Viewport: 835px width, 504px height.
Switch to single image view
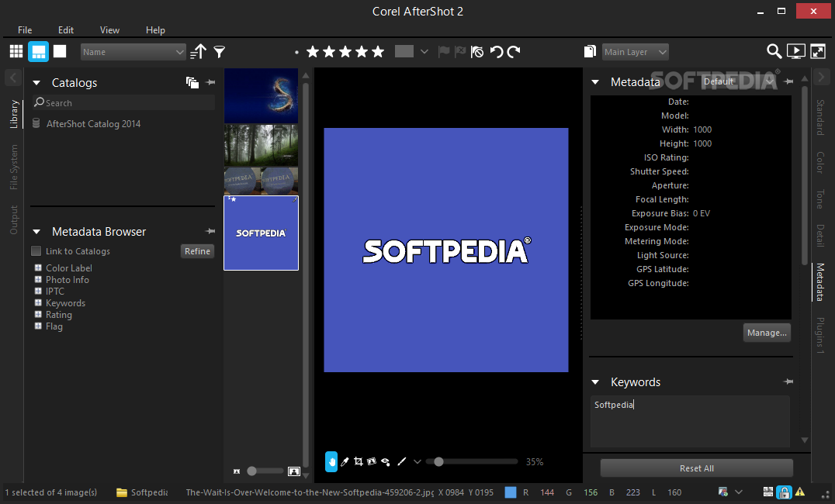click(x=60, y=51)
